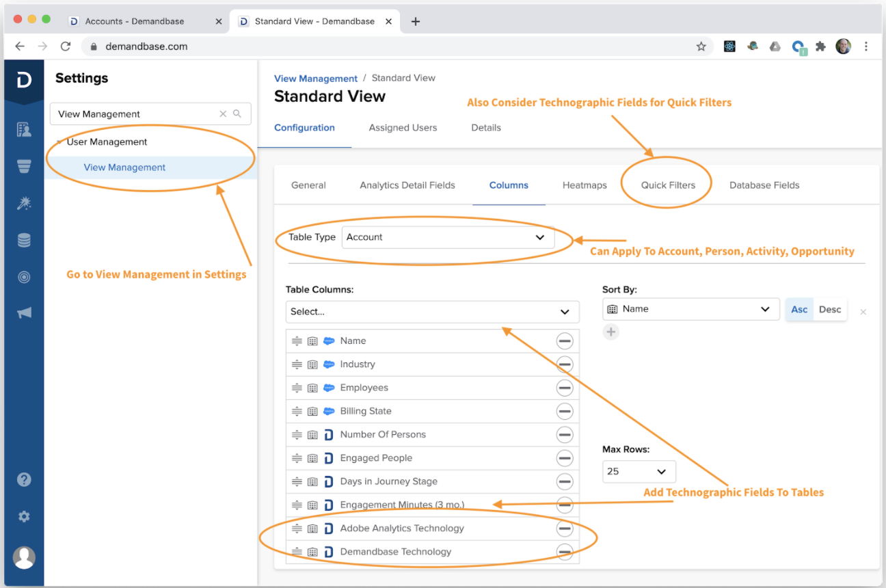This screenshot has width=886, height=588.
Task: Click the drag handle of the Name row
Action: [297, 341]
